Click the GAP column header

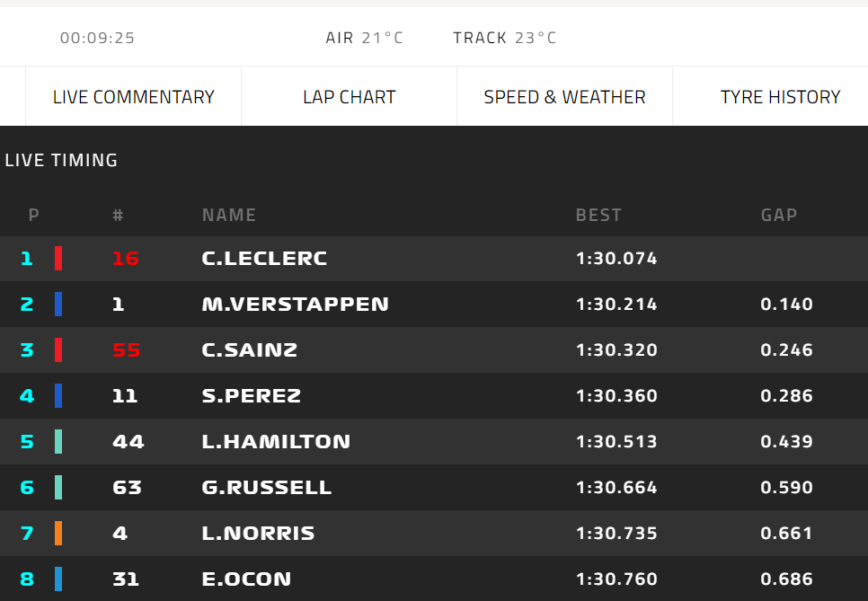click(x=778, y=216)
